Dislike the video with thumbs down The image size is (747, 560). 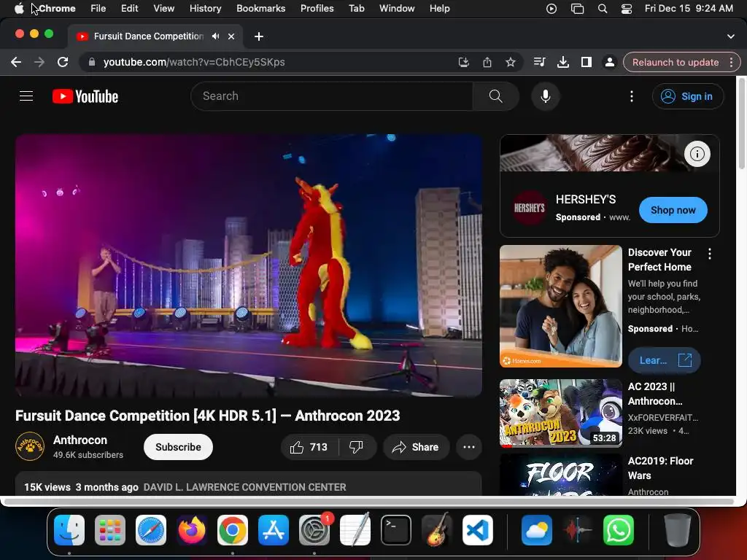pyautogui.click(x=356, y=447)
